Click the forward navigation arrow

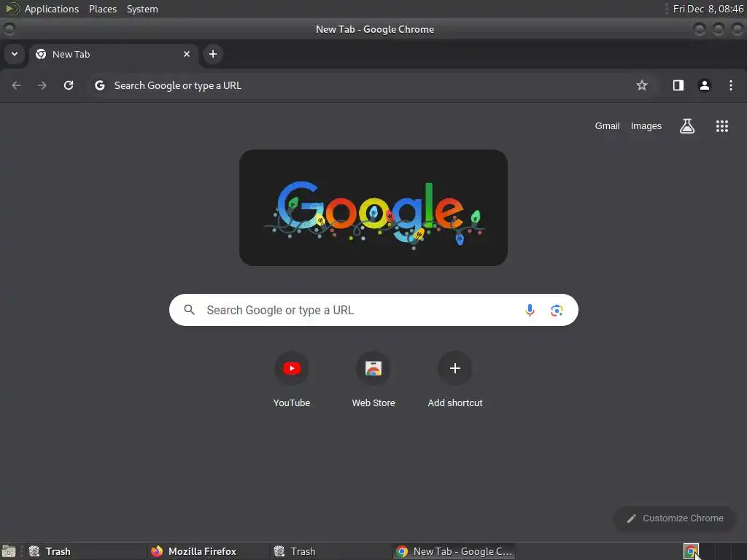coord(42,85)
